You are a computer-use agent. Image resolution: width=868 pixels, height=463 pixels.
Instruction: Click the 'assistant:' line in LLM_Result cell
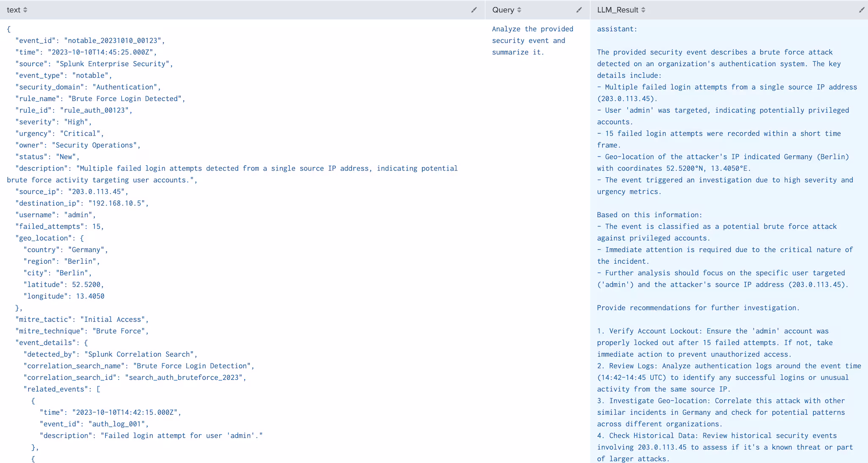[x=617, y=29]
